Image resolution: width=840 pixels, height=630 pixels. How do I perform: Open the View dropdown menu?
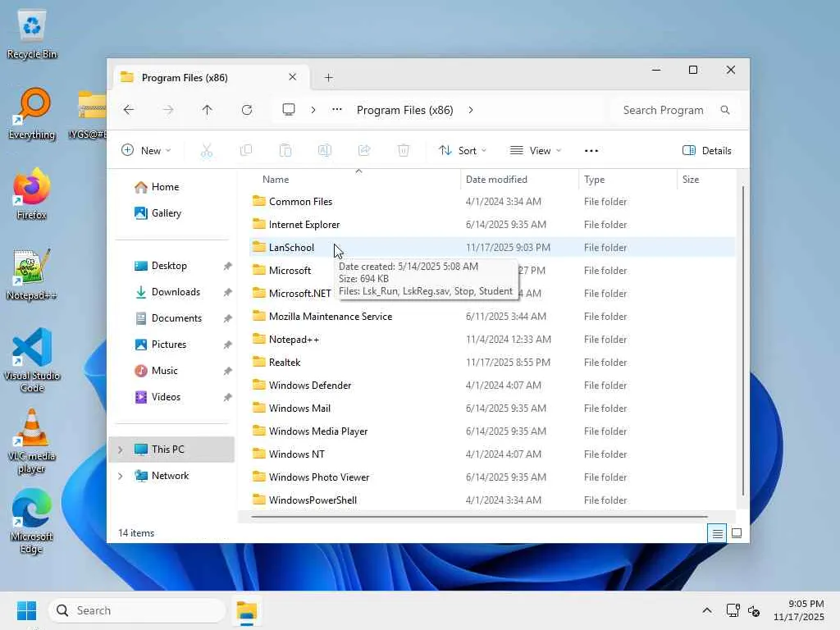[x=535, y=151]
